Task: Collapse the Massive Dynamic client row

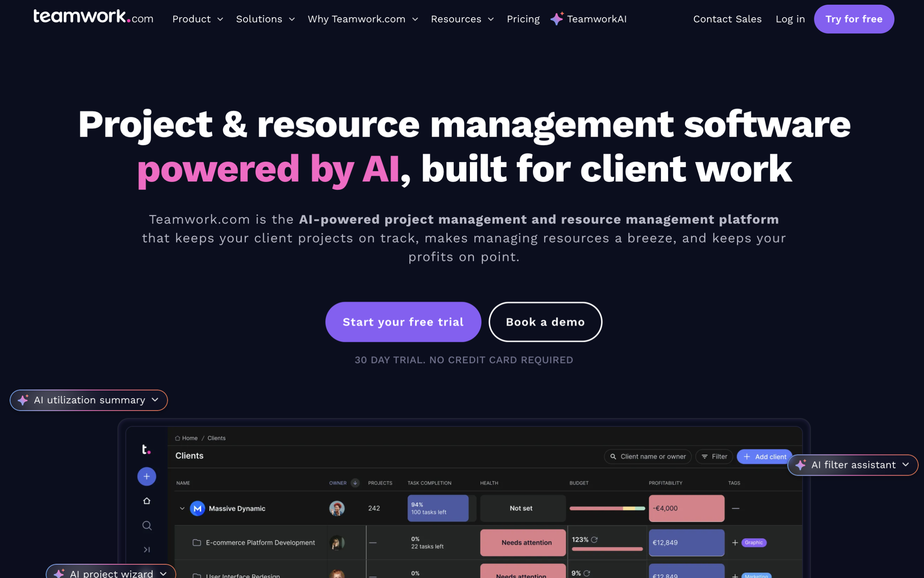Action: (182, 508)
